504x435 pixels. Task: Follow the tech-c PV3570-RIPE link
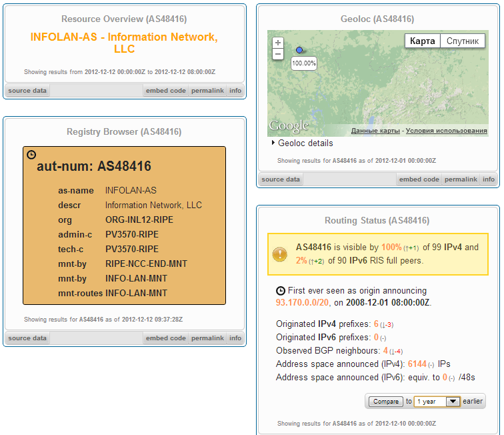[132, 249]
